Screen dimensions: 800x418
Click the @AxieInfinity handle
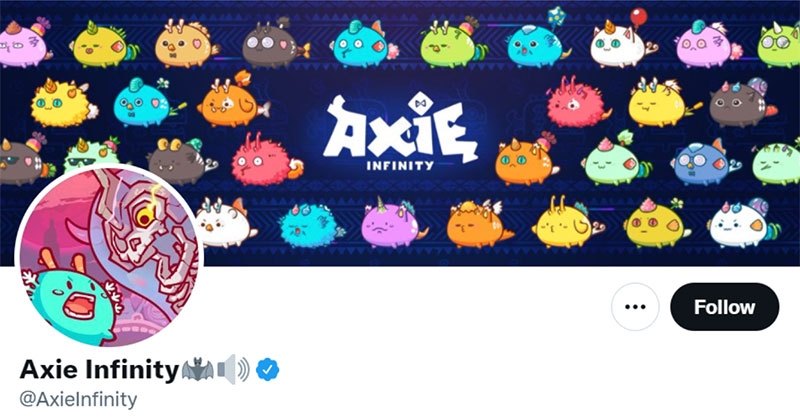coord(78,399)
